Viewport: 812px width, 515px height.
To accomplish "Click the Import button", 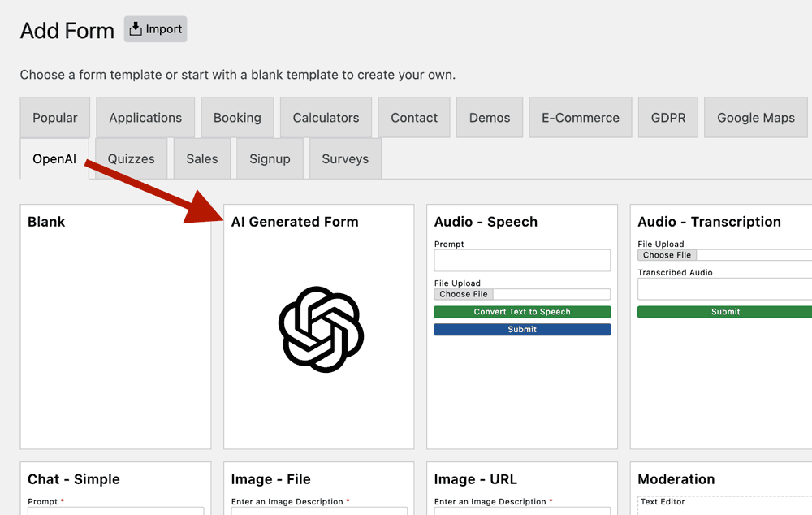I will (155, 29).
